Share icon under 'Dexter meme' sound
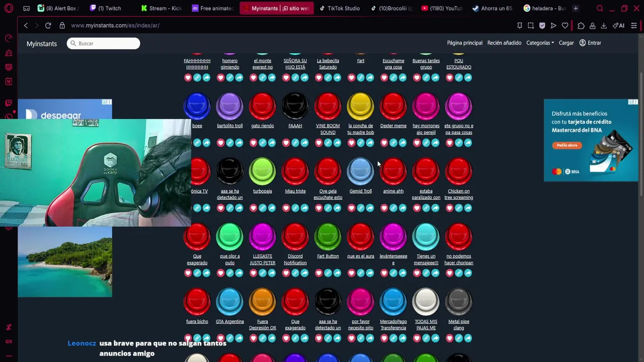The height and width of the screenshot is (362, 644). [403, 143]
